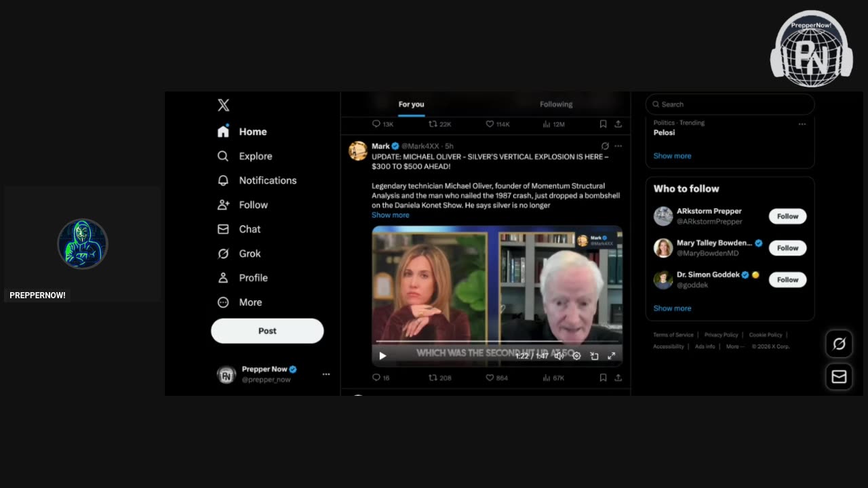Show more trending topics
Image resolution: width=868 pixels, height=488 pixels.
click(x=673, y=156)
